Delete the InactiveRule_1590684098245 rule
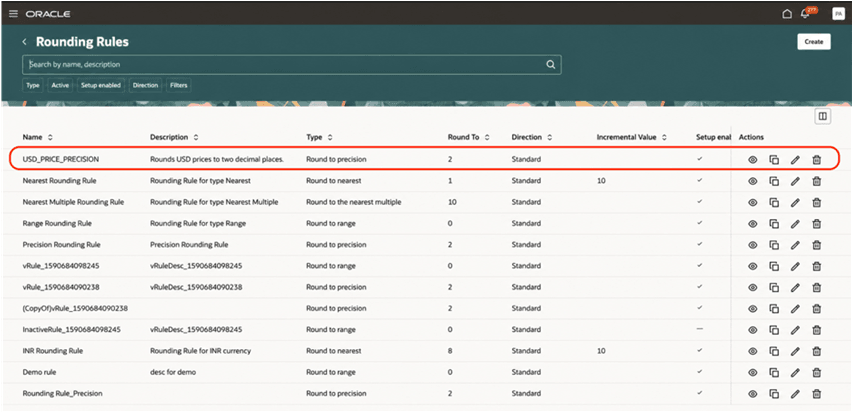Screen dimensions: 854x414 click(816, 330)
